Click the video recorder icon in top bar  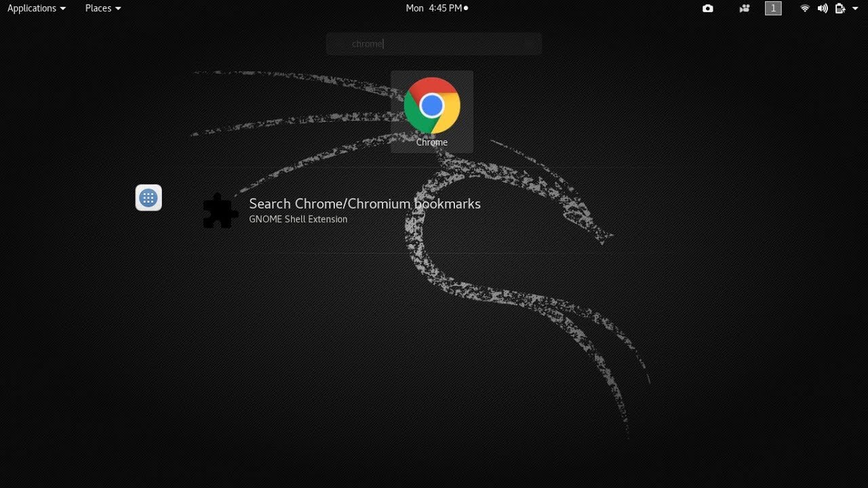click(745, 8)
